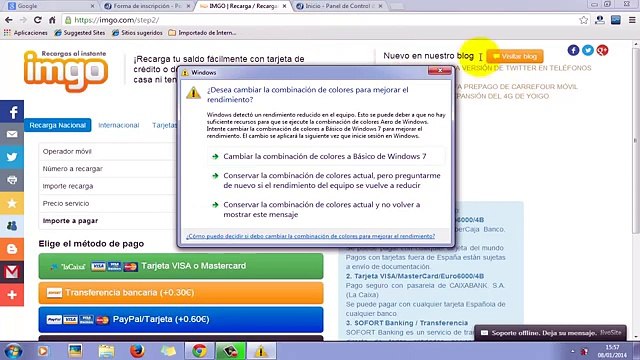Switch to the Google browser tab
This screenshot has width=640, height=360.
click(x=51, y=6)
